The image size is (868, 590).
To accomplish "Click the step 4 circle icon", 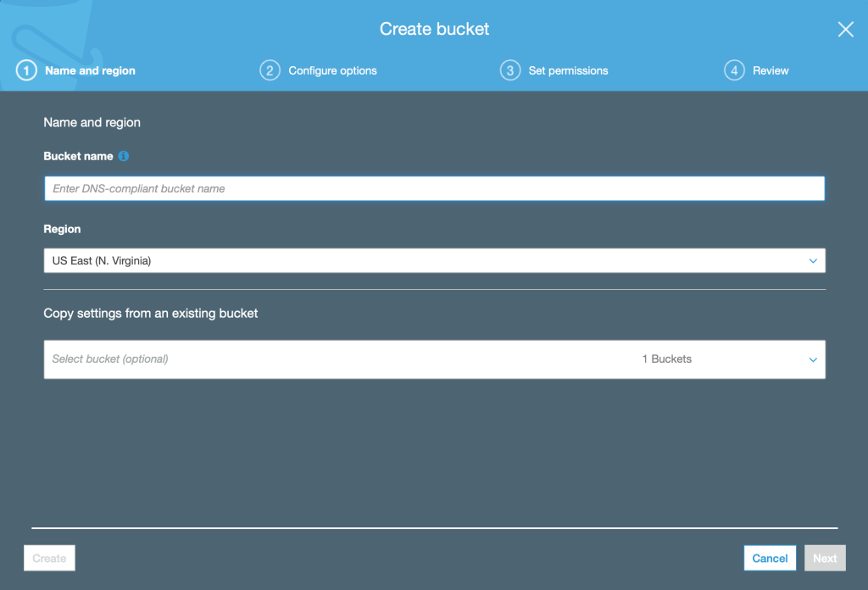I will coord(734,70).
